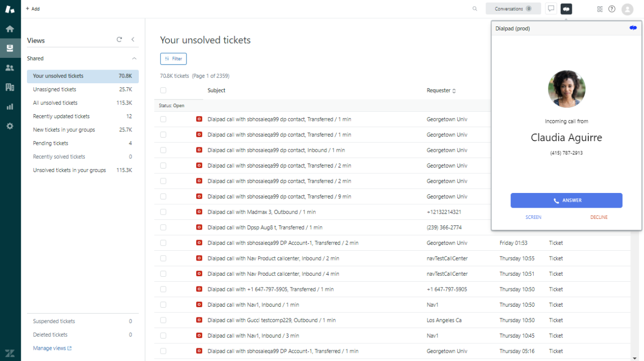This screenshot has width=644, height=361.
Task: Click the Dialpad logo in panel header
Action: [x=633, y=28]
